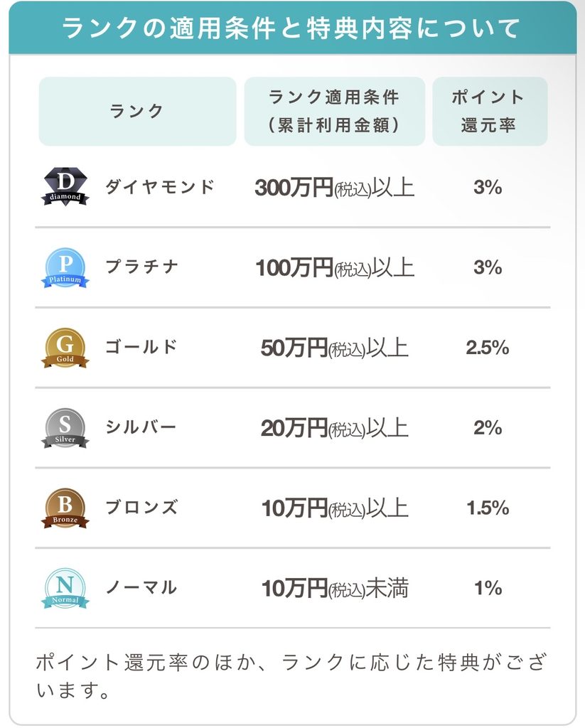Click the シルバー rank name
This screenshot has height=728, width=585.
click(141, 427)
